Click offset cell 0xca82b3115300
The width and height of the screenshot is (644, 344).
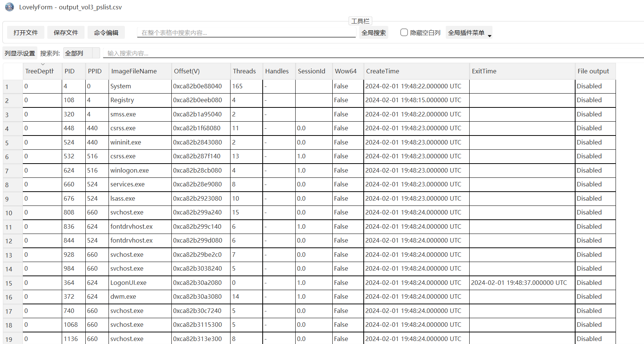[201, 325]
